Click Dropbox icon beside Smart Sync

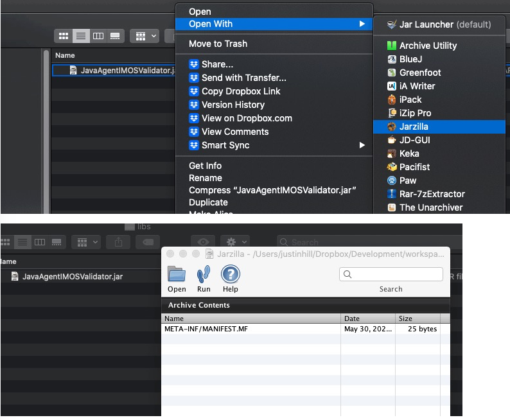click(x=194, y=145)
